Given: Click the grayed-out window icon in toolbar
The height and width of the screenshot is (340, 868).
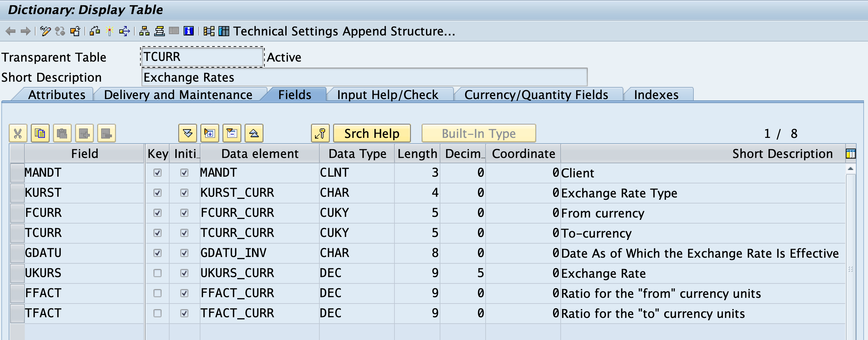Looking at the screenshot, I should tap(174, 31).
